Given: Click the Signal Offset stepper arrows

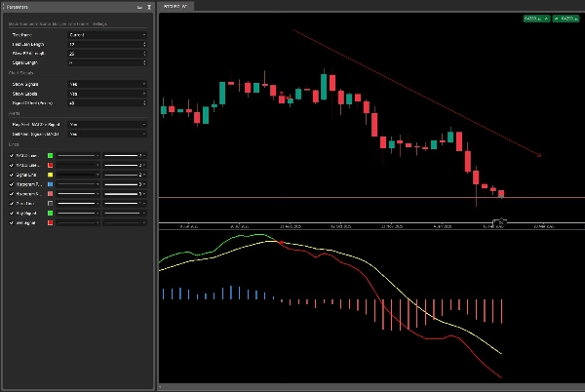Looking at the screenshot, I should pos(144,103).
